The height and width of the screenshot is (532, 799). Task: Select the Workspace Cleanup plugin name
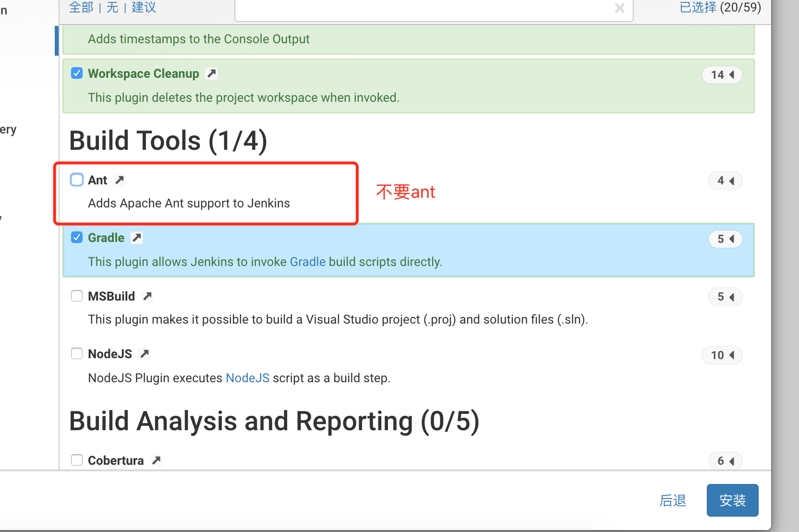[x=144, y=73]
